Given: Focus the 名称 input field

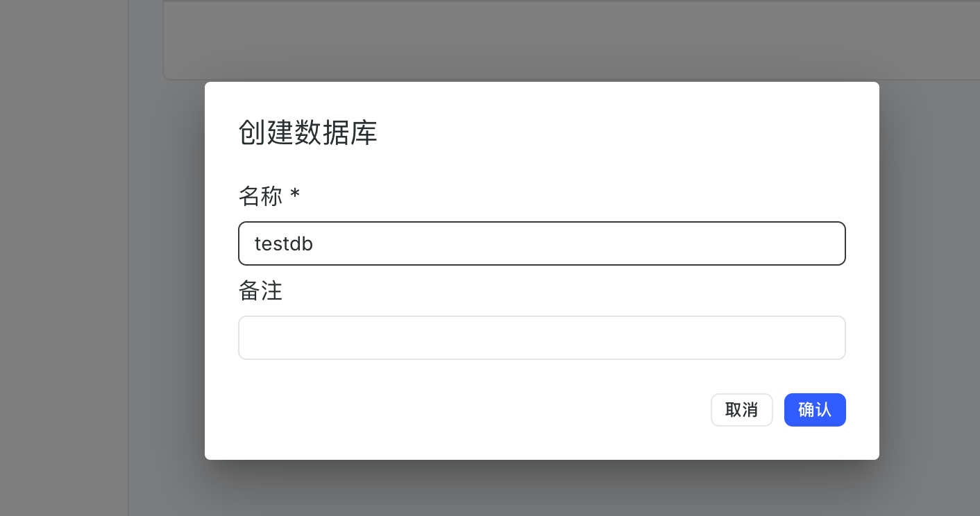Looking at the screenshot, I should 541,243.
